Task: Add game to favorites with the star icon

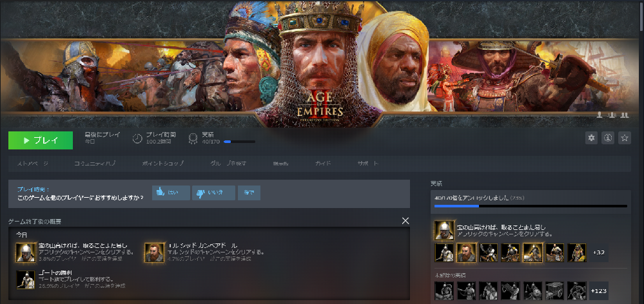Action: pyautogui.click(x=625, y=138)
